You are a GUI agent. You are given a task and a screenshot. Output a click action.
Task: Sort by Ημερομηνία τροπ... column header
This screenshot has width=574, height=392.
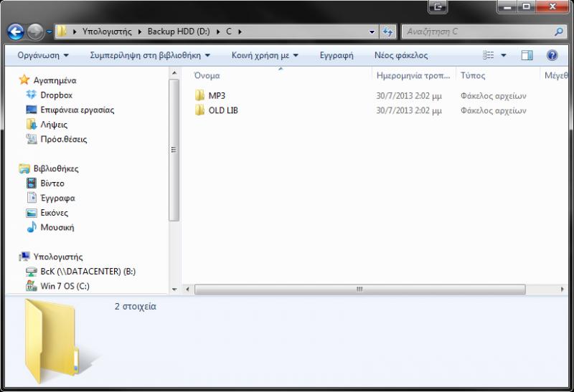click(x=414, y=75)
